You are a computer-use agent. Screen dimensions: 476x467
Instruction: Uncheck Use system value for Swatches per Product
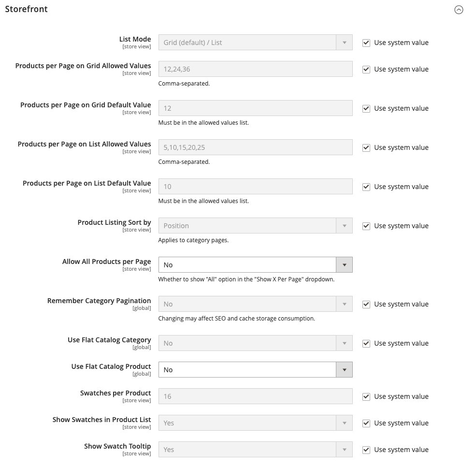366,396
